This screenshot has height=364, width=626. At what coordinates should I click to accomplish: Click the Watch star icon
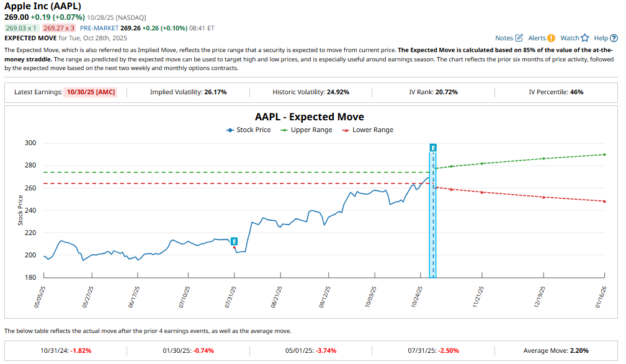coord(584,38)
